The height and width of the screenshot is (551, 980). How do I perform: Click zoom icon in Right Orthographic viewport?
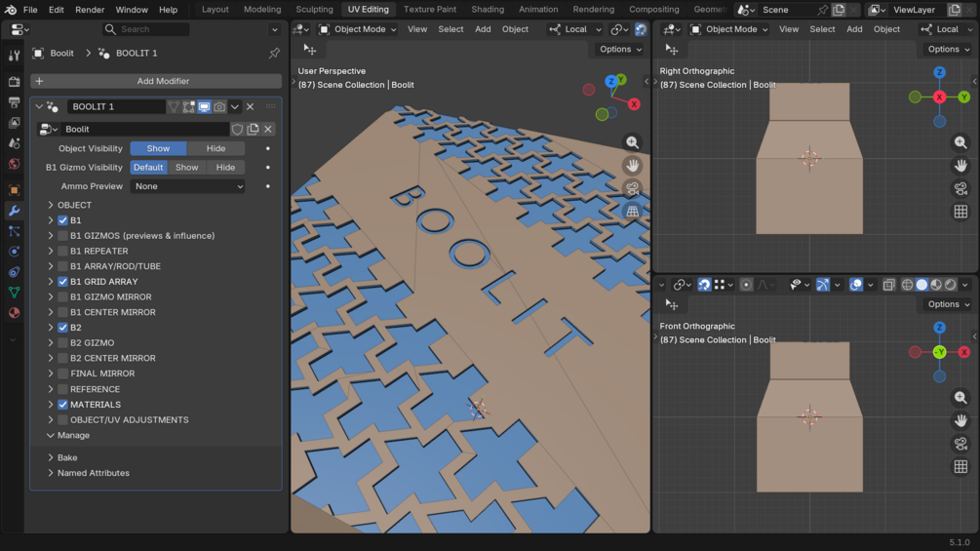tap(960, 142)
